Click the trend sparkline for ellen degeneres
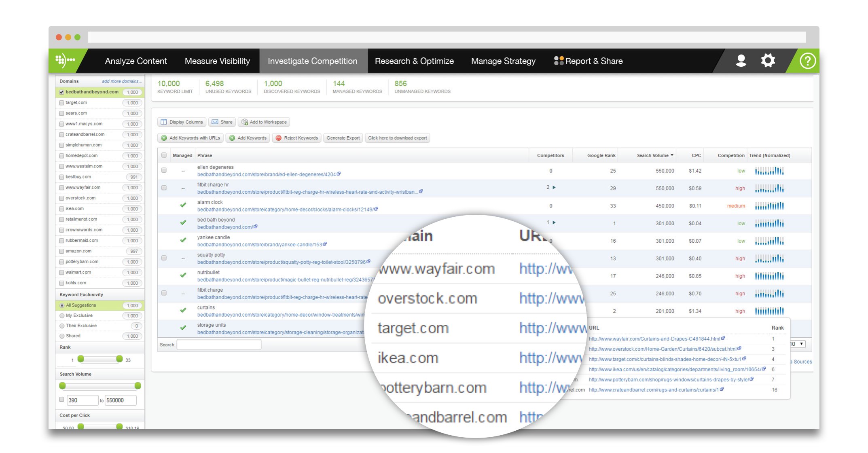This screenshot has width=868, height=453. click(x=769, y=171)
